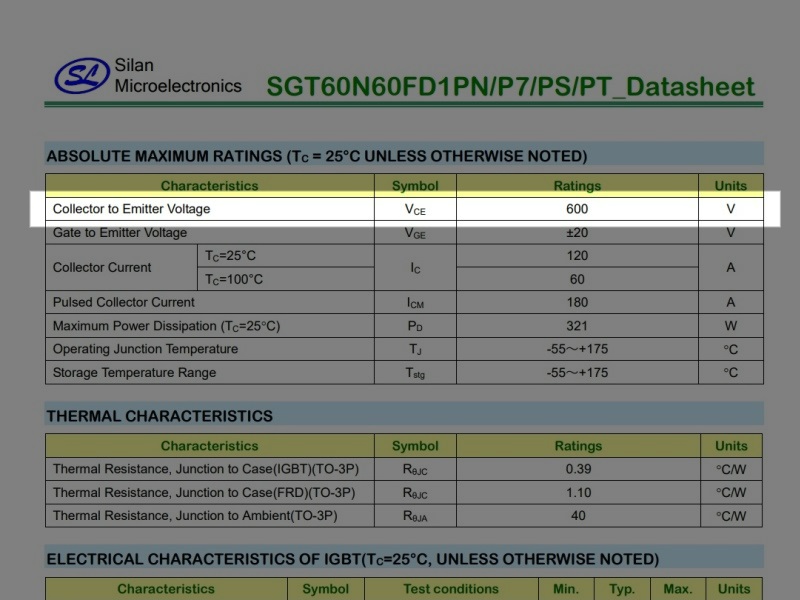Select the Gate to Emitter Voltage text

click(120, 233)
